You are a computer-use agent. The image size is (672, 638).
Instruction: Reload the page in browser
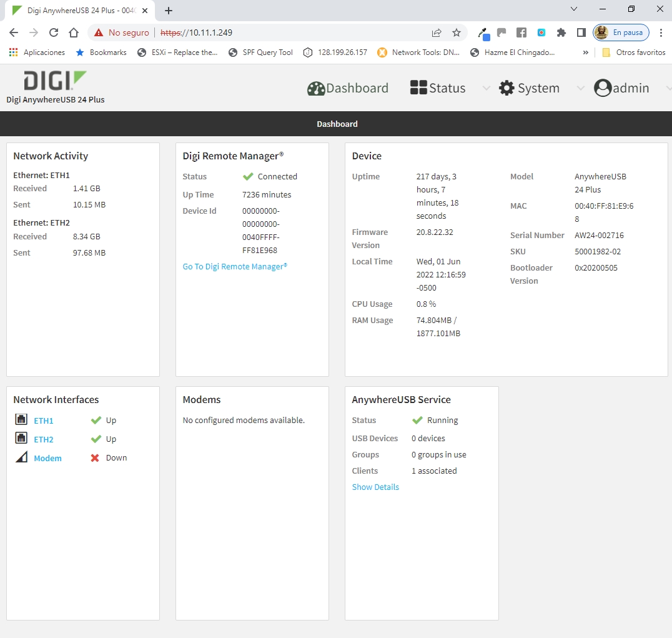tap(54, 32)
